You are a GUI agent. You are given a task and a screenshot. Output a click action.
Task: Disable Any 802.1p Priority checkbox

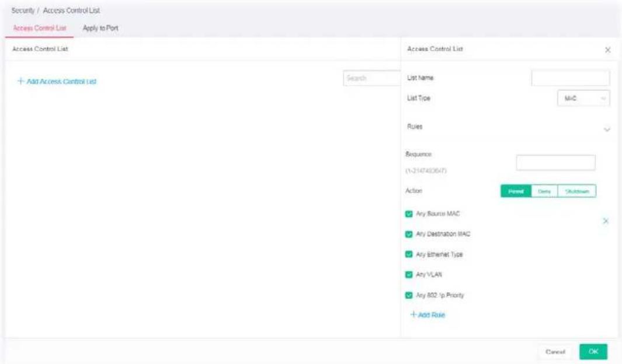(409, 295)
